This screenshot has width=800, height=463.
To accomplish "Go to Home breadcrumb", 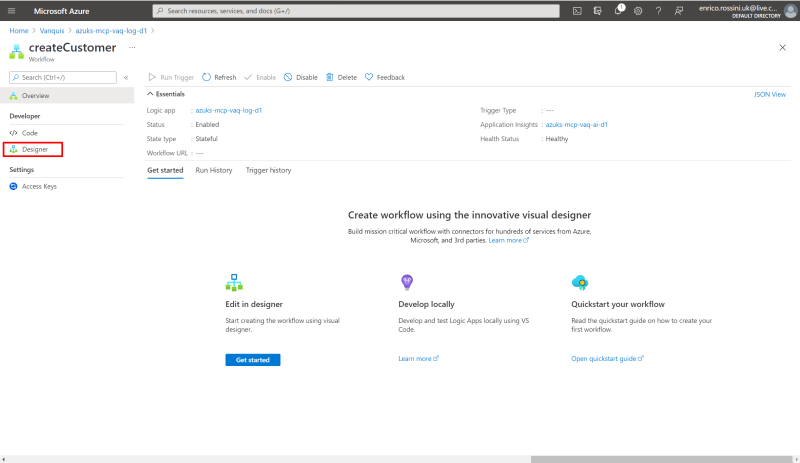I will pyautogui.click(x=19, y=31).
